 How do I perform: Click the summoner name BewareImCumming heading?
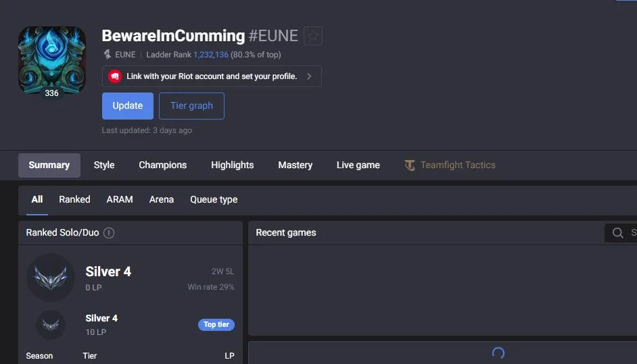174,36
